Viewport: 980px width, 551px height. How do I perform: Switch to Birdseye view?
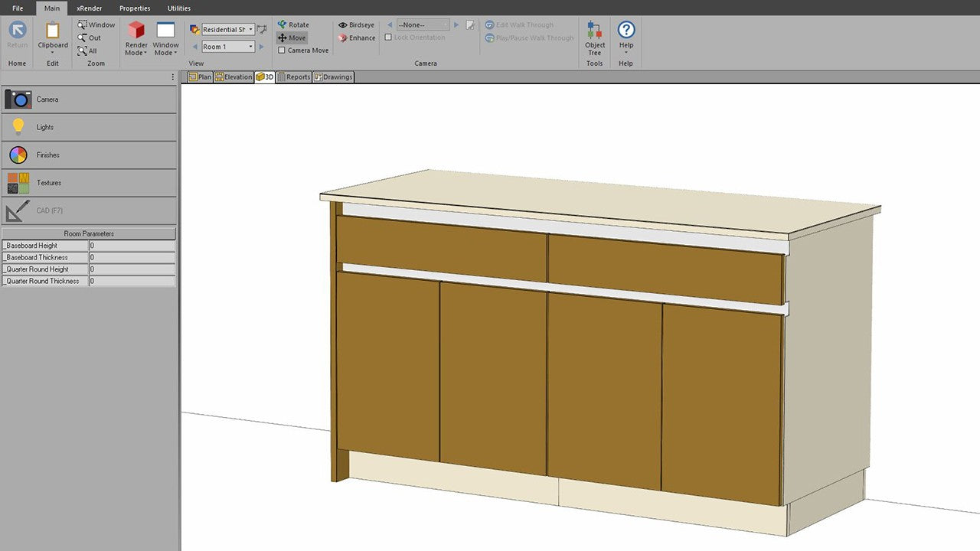click(x=357, y=24)
